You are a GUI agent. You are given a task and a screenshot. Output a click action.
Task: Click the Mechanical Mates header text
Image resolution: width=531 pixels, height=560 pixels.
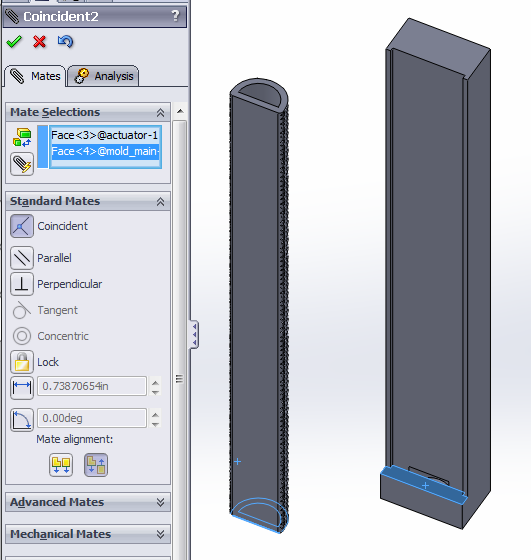pos(61,534)
